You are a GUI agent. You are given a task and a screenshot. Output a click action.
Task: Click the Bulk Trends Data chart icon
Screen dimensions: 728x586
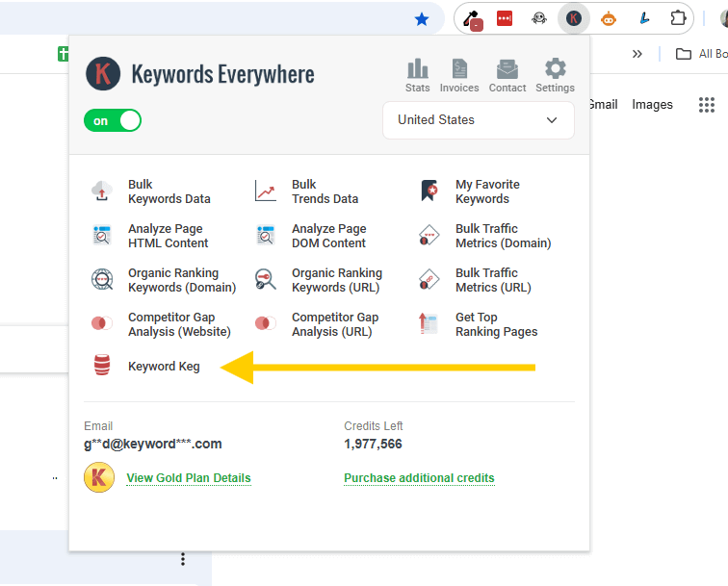266,191
